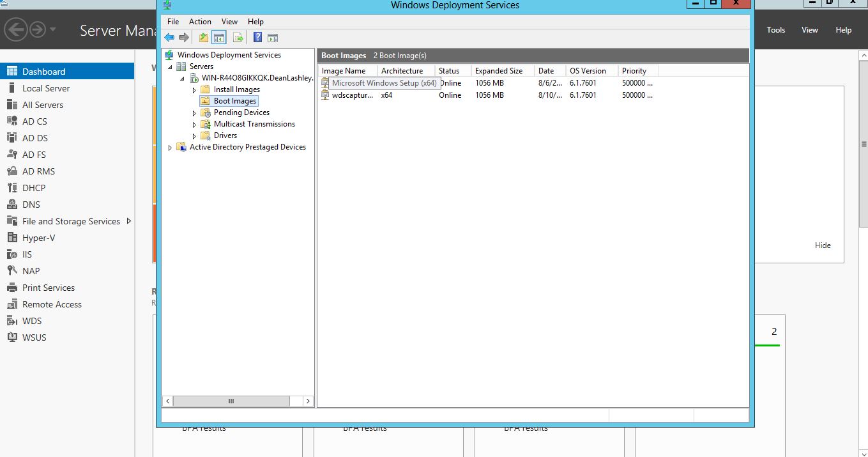Open the Action menu

pos(200,22)
